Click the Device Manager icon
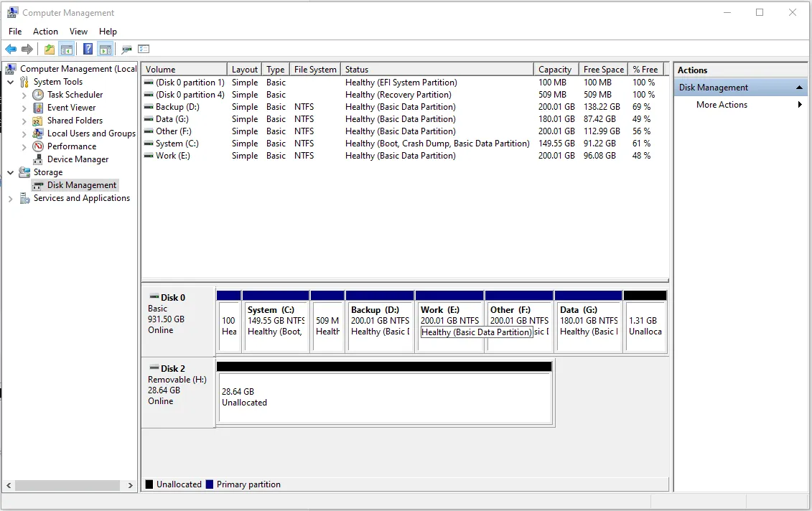Viewport: 812px width, 511px height. pyautogui.click(x=38, y=159)
